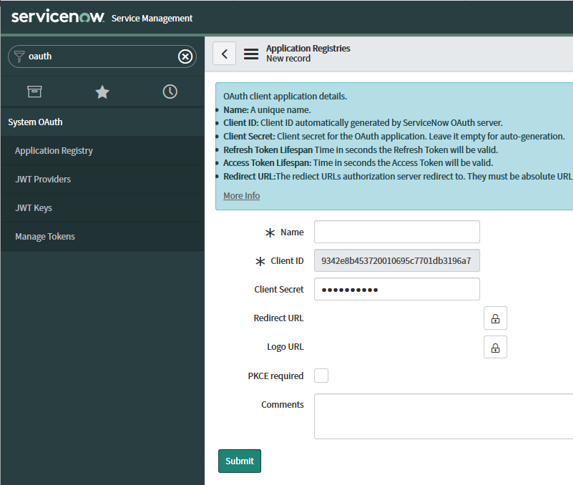Open the All Applications archive icon tab

pyautogui.click(x=34, y=91)
